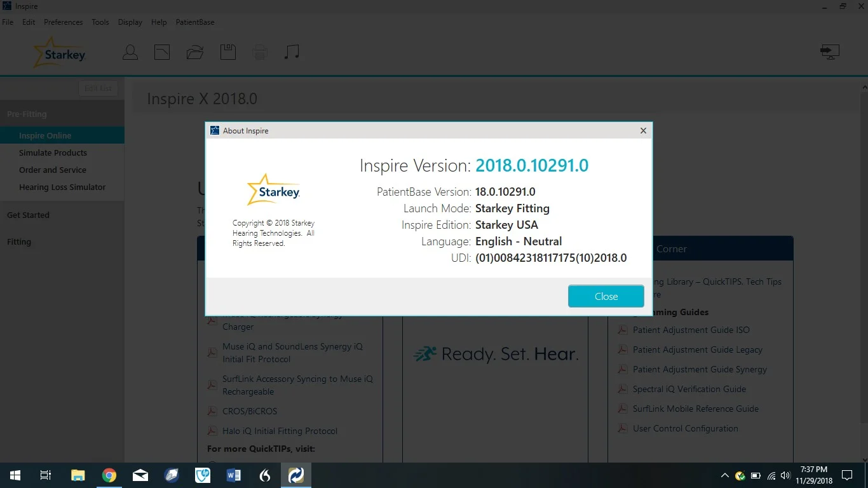Open the Help menu
This screenshot has width=868, height=488.
[x=159, y=22]
